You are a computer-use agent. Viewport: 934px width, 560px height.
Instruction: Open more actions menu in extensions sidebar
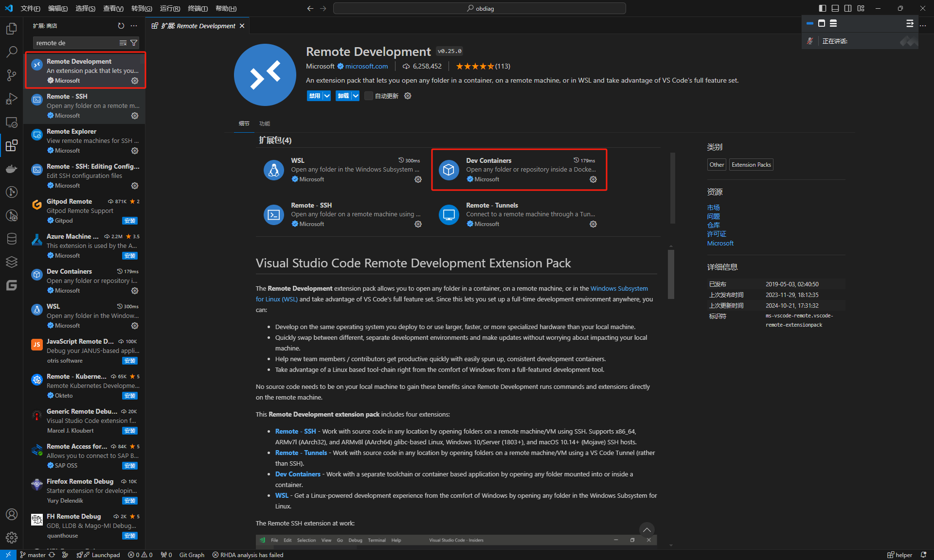(134, 26)
